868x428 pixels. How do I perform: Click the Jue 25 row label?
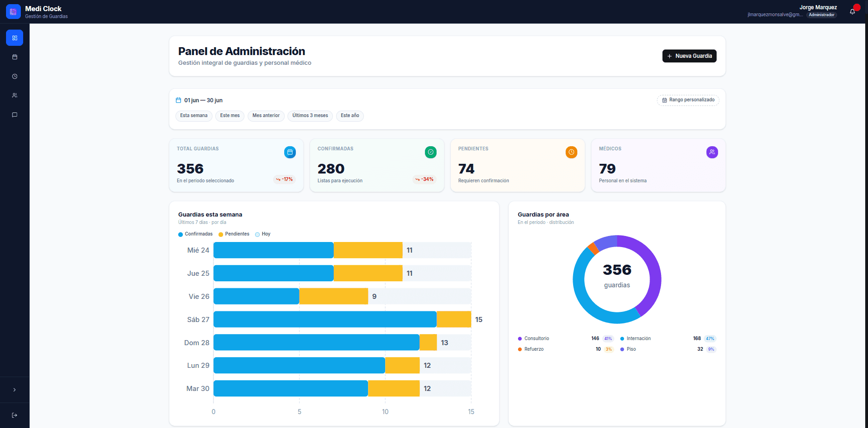coord(198,273)
